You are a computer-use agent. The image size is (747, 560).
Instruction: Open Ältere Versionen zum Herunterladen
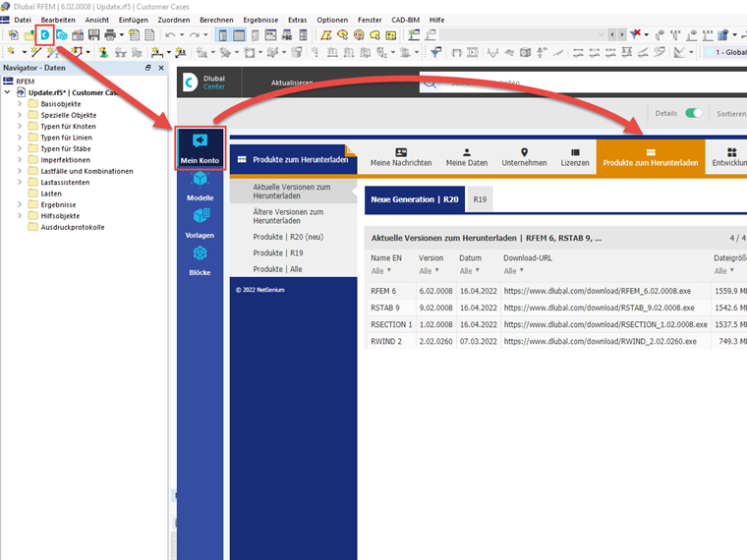click(288, 216)
